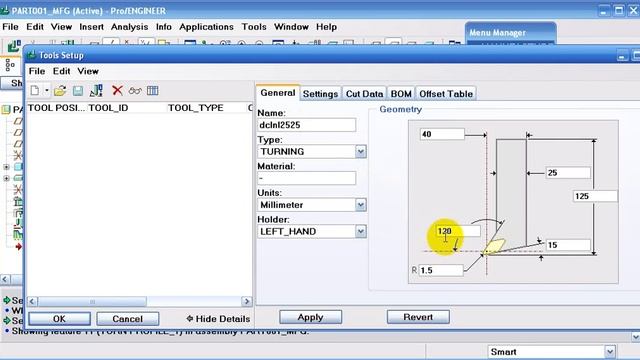Click geometry field with value 15
Viewport: 640px width, 360px height.
[568, 245]
